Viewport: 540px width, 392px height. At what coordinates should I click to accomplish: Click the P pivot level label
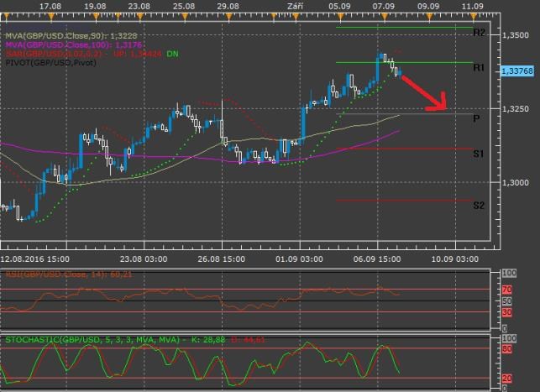[476, 119]
